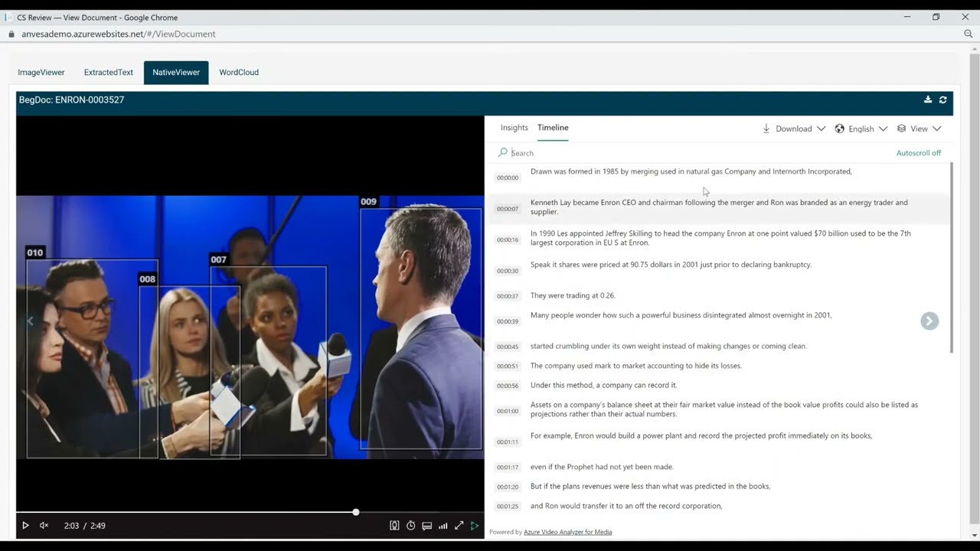Click the layers View icon
This screenshot has width=980, height=551.
point(901,129)
